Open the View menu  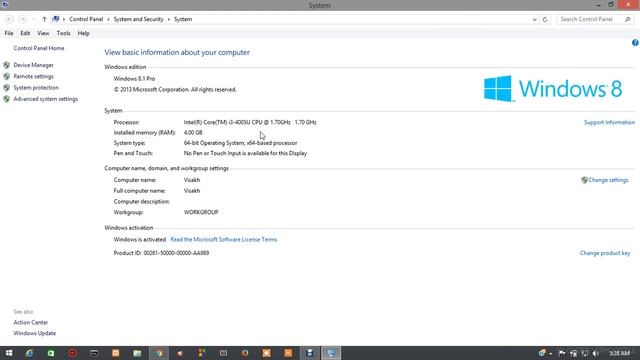43,33
